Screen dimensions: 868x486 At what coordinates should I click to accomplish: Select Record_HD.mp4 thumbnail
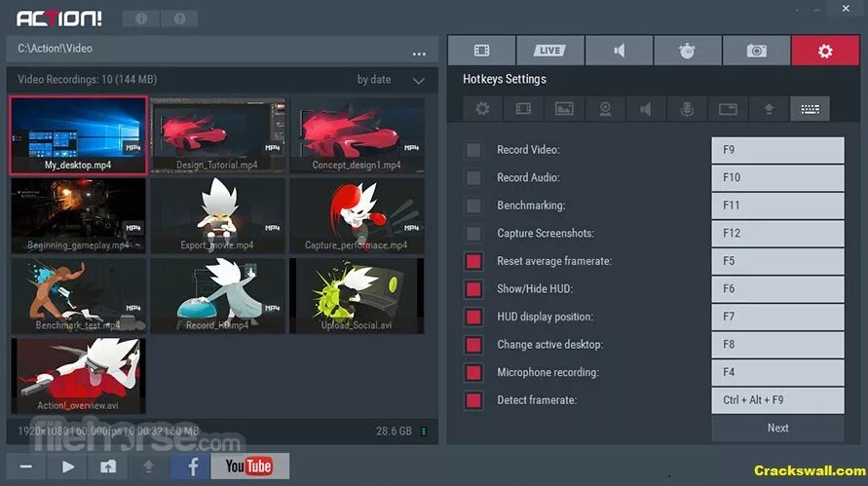(x=218, y=296)
